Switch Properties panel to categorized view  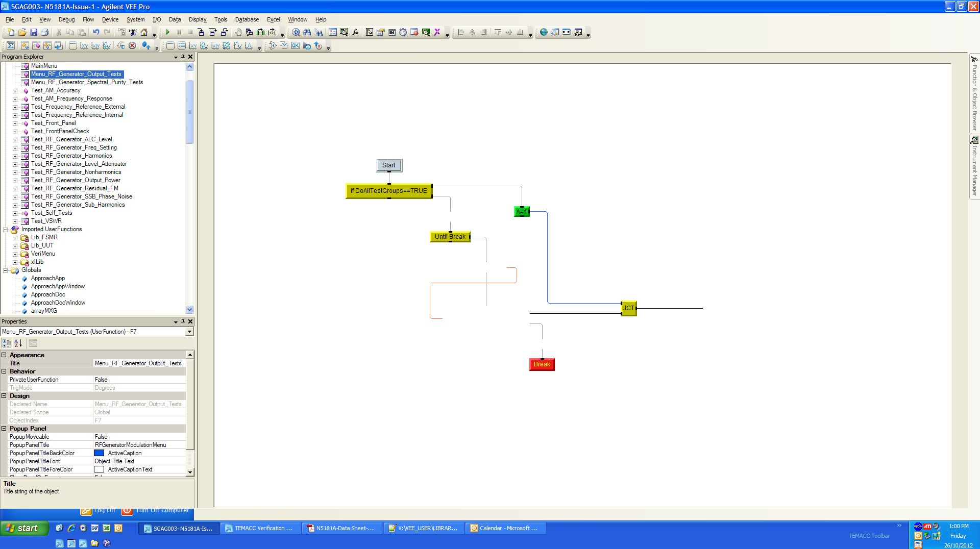[6, 343]
